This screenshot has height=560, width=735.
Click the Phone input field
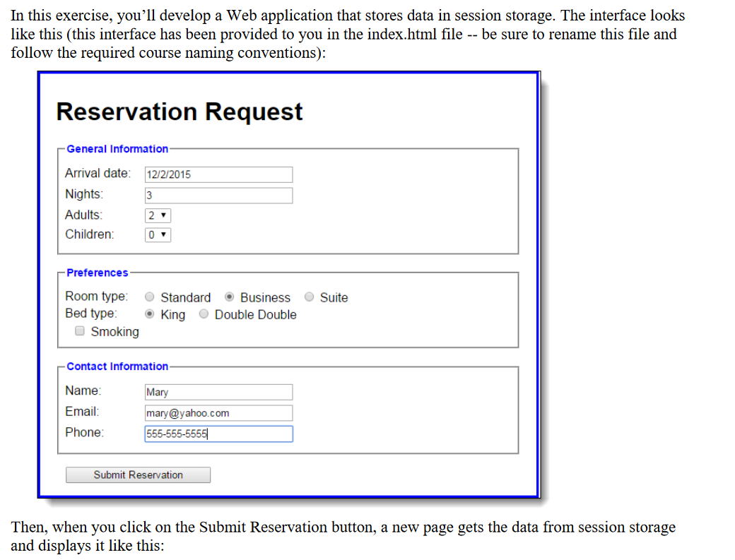click(218, 434)
